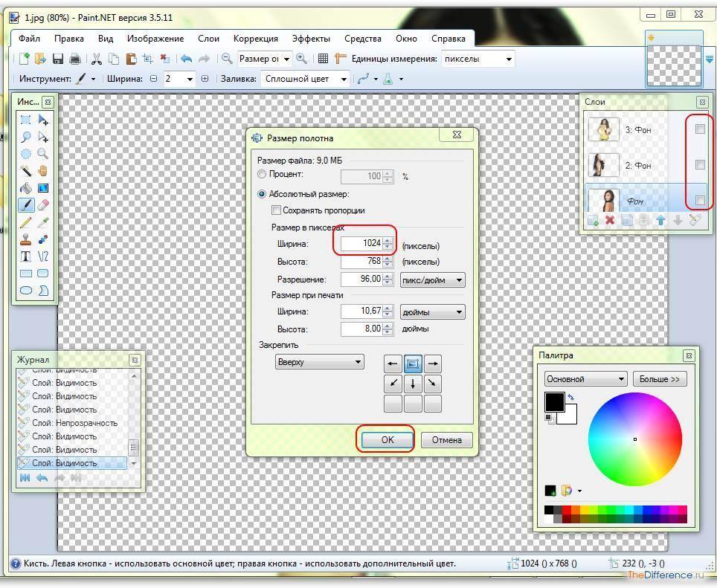The width and height of the screenshot is (717, 588).
Task: Click the Pan hand tool
Action: pos(43,171)
